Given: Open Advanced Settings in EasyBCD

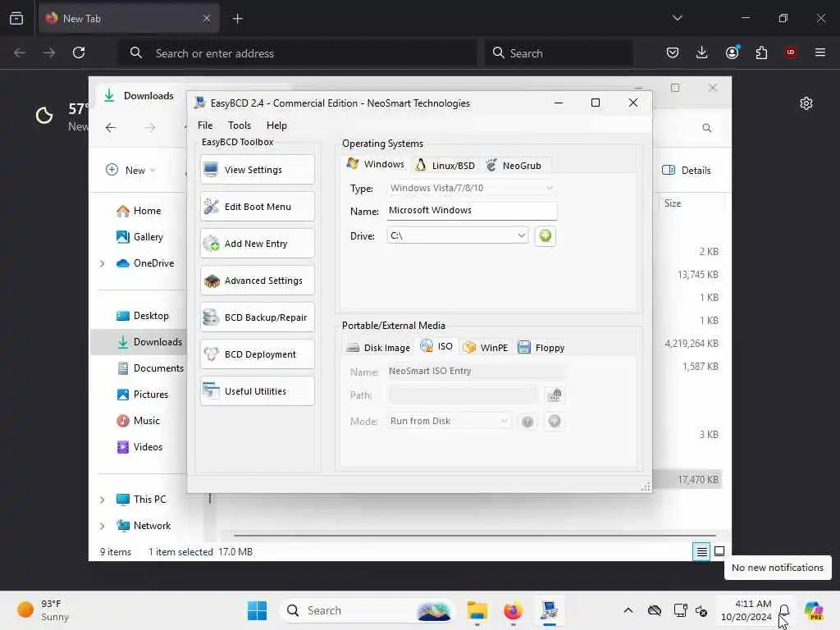Looking at the screenshot, I should click(257, 281).
